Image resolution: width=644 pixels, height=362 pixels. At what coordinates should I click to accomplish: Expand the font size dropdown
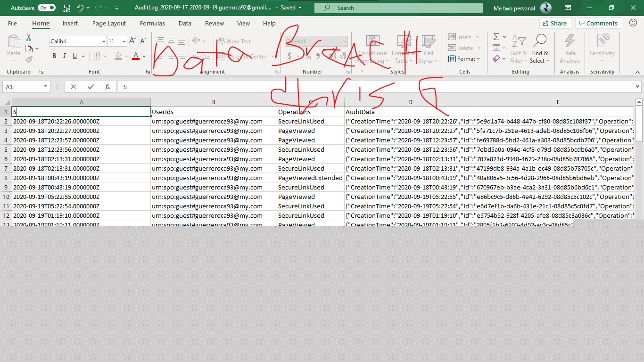pyautogui.click(x=124, y=41)
